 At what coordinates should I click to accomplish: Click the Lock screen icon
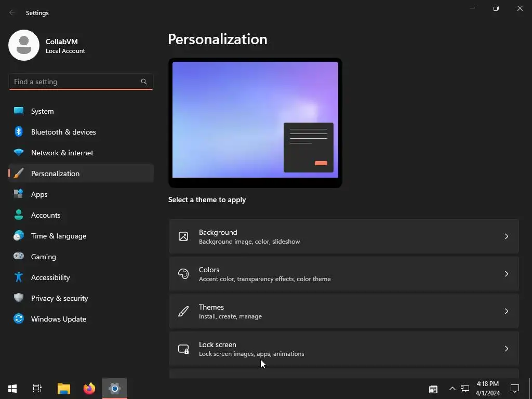pyautogui.click(x=183, y=349)
